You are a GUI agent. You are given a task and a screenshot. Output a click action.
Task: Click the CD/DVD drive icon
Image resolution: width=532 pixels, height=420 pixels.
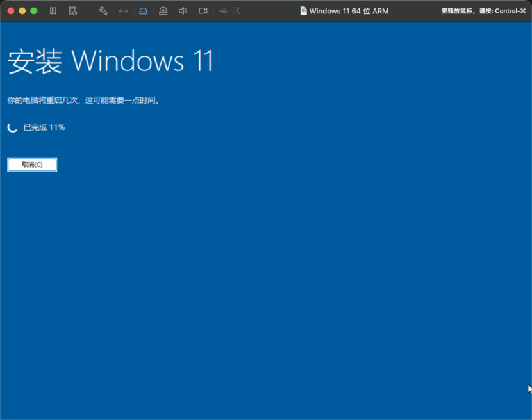[x=163, y=11]
